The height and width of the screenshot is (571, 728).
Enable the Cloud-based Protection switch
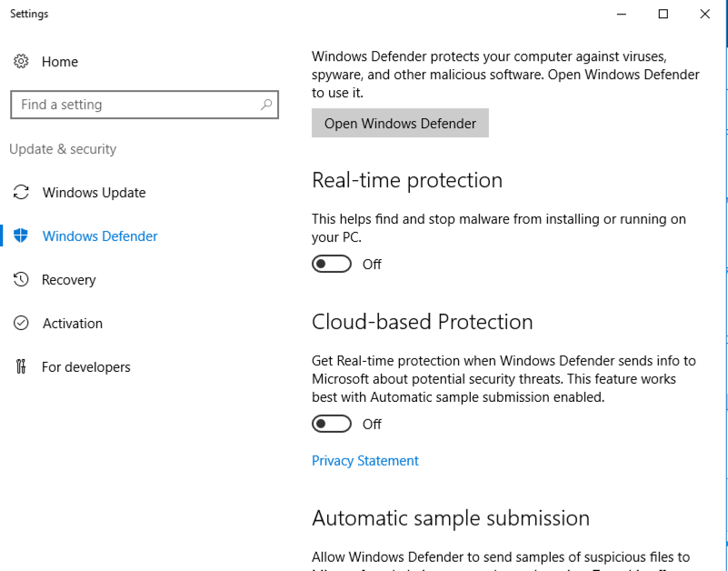click(332, 425)
